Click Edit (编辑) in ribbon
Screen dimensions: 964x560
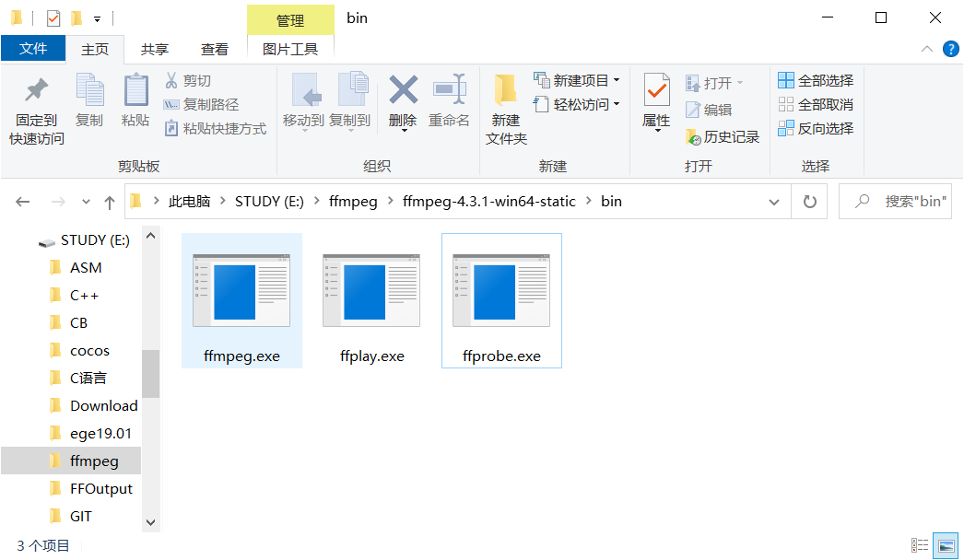click(709, 110)
